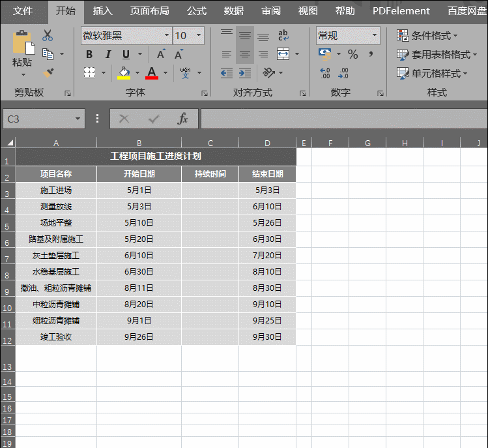Click Merge and Center icon

pyautogui.click(x=283, y=54)
